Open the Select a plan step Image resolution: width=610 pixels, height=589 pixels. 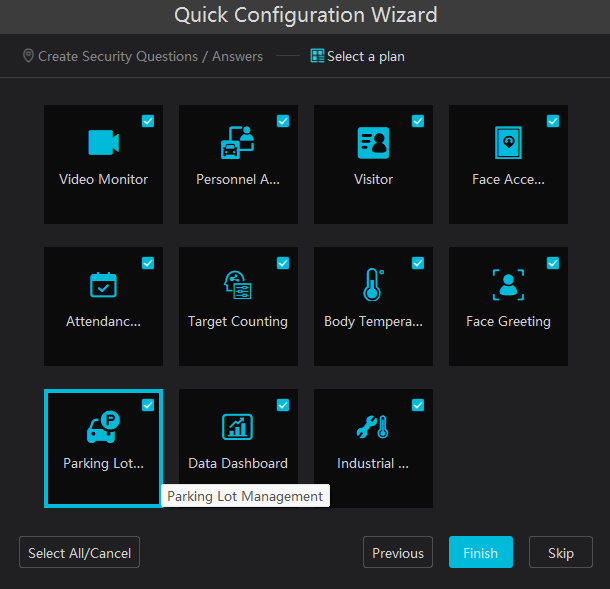pos(357,57)
